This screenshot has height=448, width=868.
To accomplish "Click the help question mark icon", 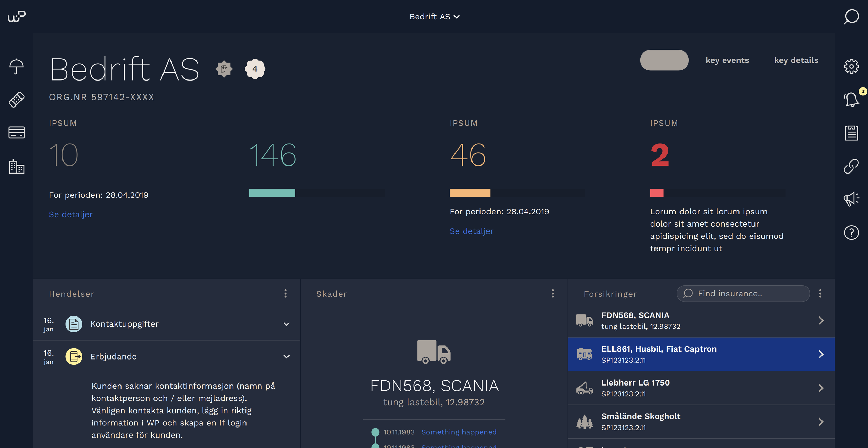I will tap(851, 233).
